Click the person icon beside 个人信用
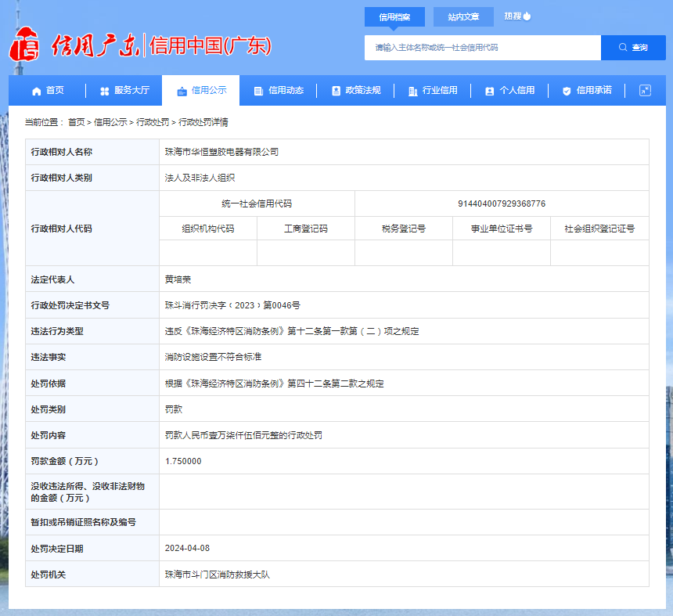This screenshot has height=616, width=673. (x=489, y=91)
